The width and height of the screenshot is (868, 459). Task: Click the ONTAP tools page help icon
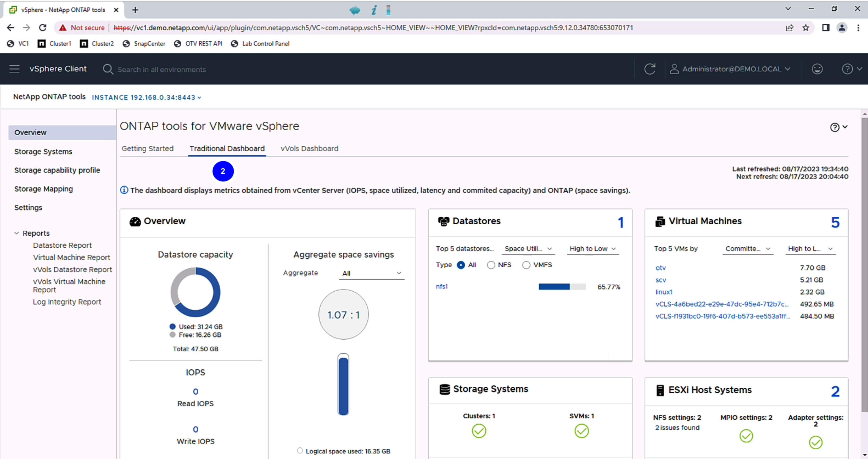834,127
